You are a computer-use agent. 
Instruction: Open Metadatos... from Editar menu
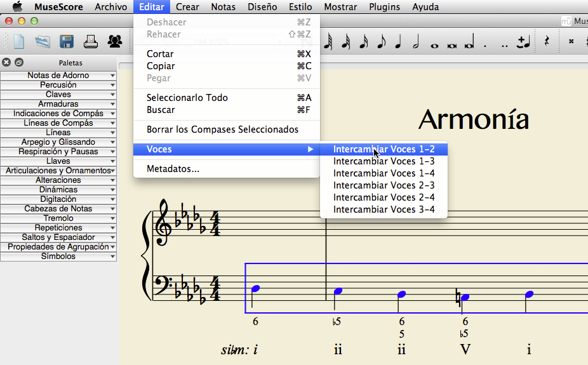pyautogui.click(x=227, y=169)
